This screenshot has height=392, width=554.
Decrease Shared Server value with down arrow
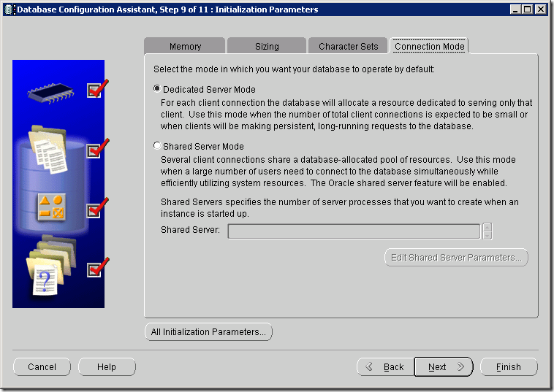click(487, 235)
